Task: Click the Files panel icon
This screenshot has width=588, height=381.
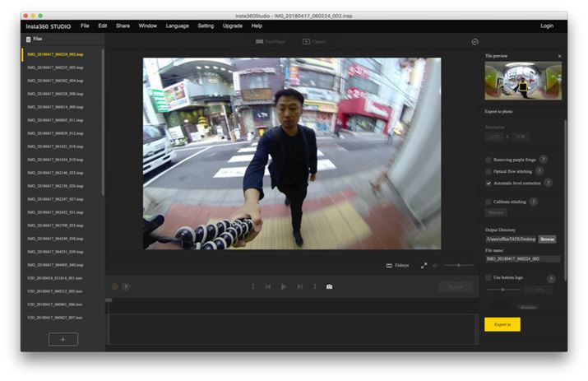Action: 28,39
